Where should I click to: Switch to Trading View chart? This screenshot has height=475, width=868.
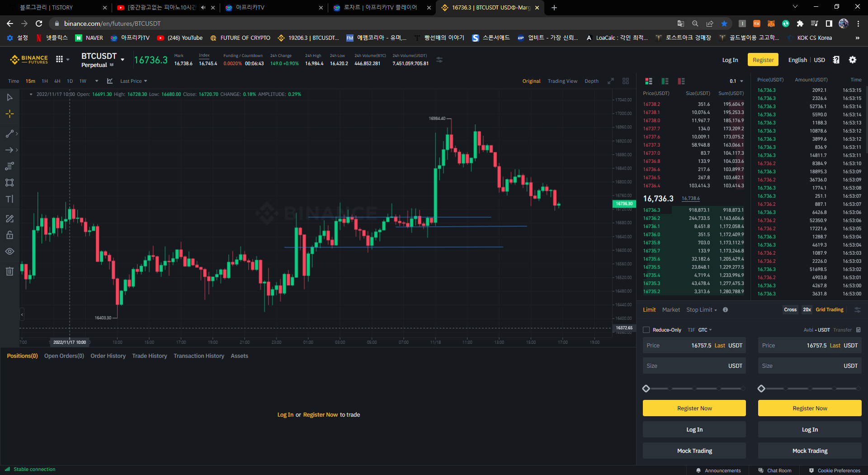(562, 81)
